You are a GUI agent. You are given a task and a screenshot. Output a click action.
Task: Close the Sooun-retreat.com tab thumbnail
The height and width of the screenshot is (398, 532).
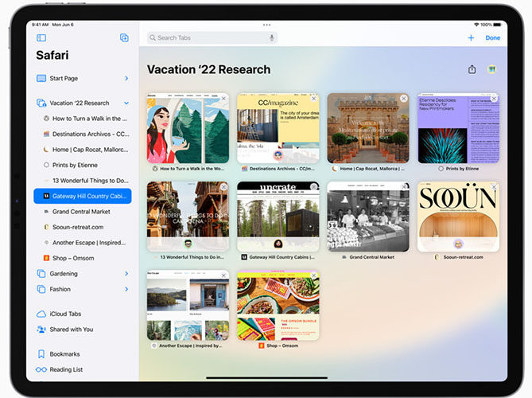coord(494,187)
